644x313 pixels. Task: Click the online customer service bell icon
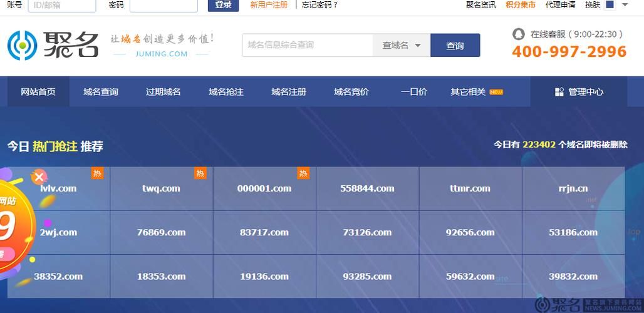coord(519,34)
